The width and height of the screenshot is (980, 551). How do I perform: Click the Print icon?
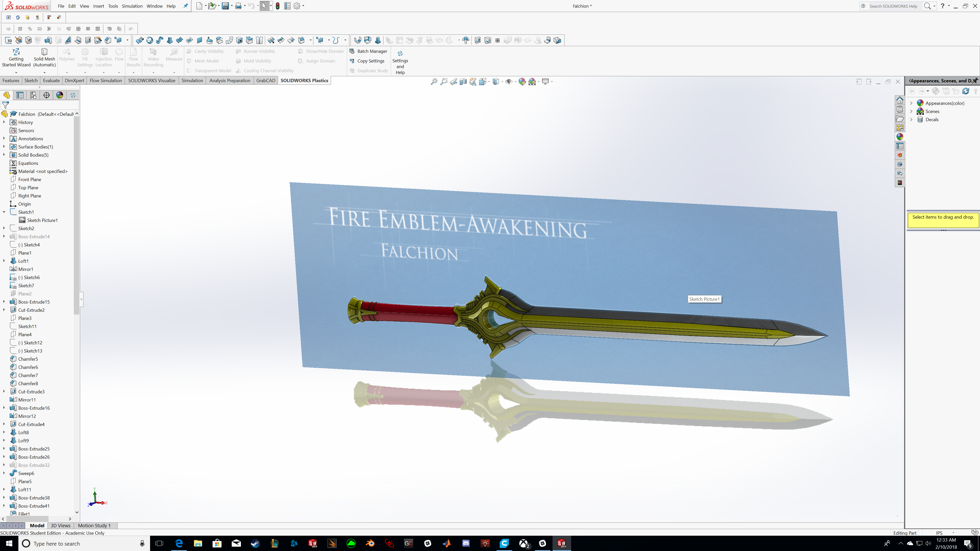pyautogui.click(x=238, y=6)
